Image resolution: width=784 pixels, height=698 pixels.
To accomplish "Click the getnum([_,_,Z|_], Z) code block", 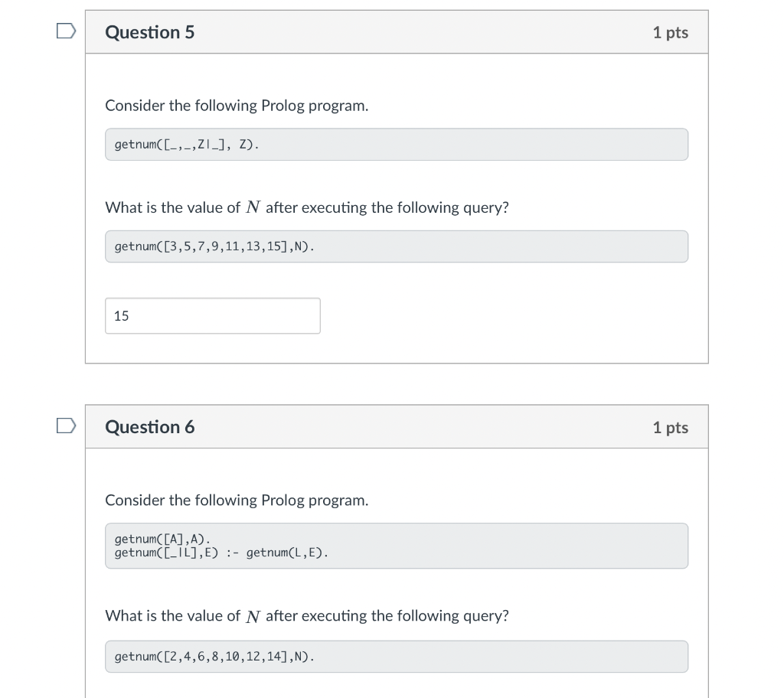I will pyautogui.click(x=397, y=145).
